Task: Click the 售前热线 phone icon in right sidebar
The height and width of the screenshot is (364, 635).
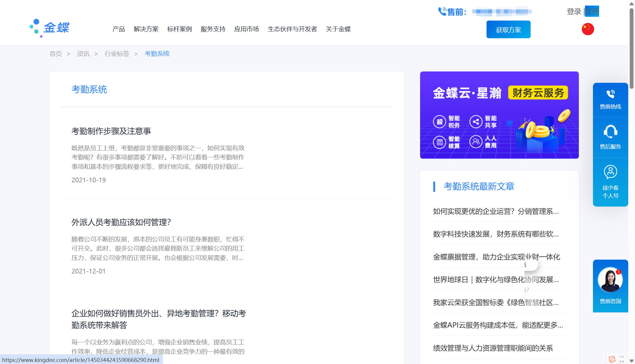Action: (610, 95)
